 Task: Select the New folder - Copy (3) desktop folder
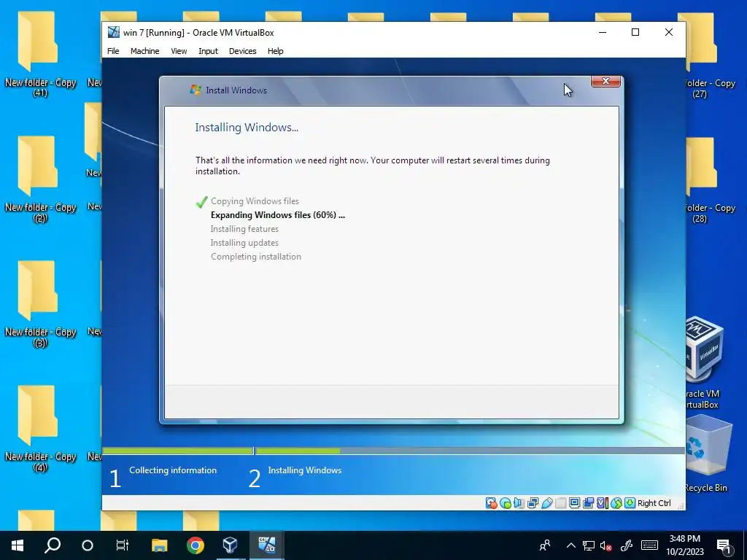tap(40, 303)
